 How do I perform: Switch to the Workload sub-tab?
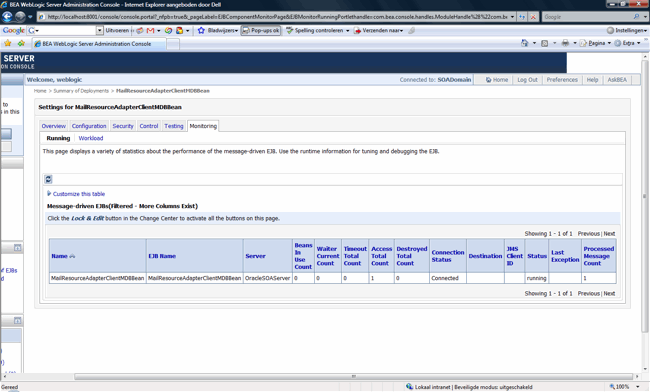point(91,138)
